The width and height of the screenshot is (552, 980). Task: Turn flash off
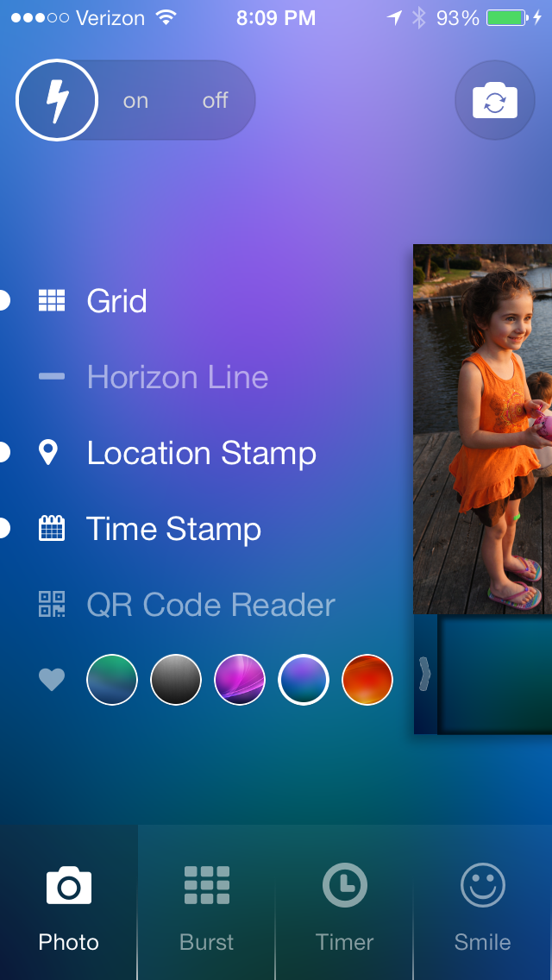215,101
